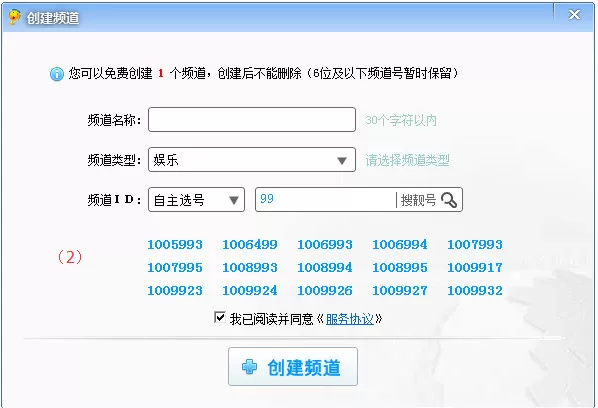598x408 pixels.
Task: Select channel number 1009923
Action: (175, 291)
